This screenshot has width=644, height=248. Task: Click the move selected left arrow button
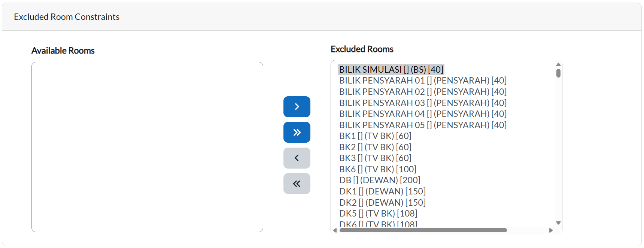pos(297,158)
